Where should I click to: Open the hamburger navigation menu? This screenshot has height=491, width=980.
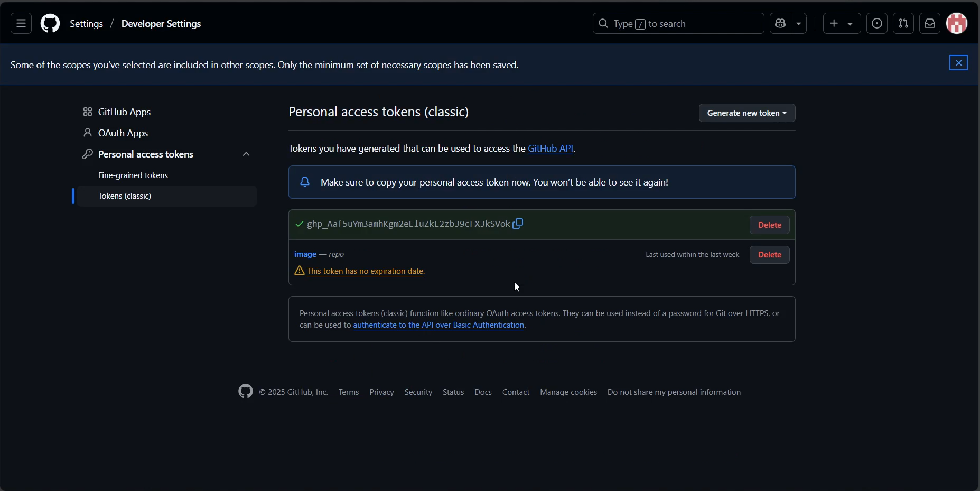pos(21,23)
